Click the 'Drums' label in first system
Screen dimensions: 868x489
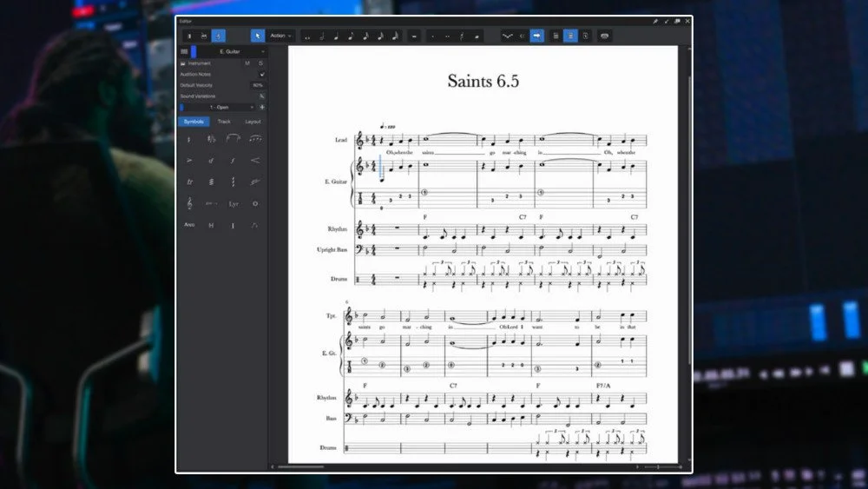coord(339,279)
